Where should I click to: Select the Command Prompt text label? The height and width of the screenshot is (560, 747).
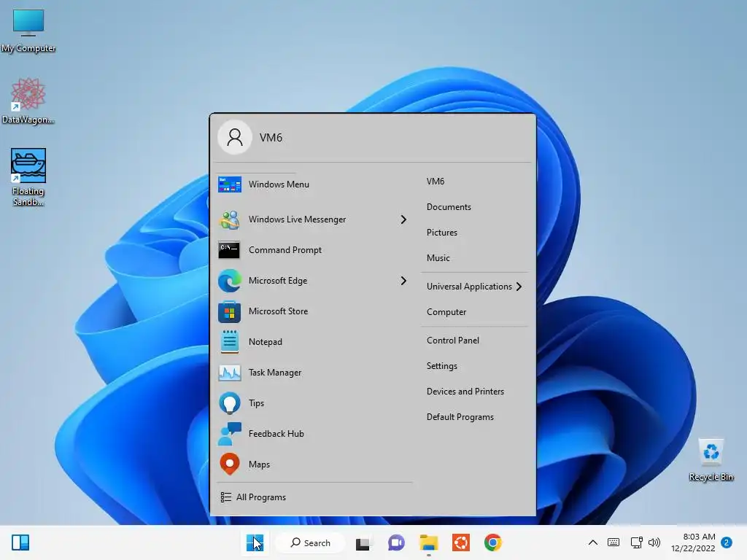[x=285, y=250]
